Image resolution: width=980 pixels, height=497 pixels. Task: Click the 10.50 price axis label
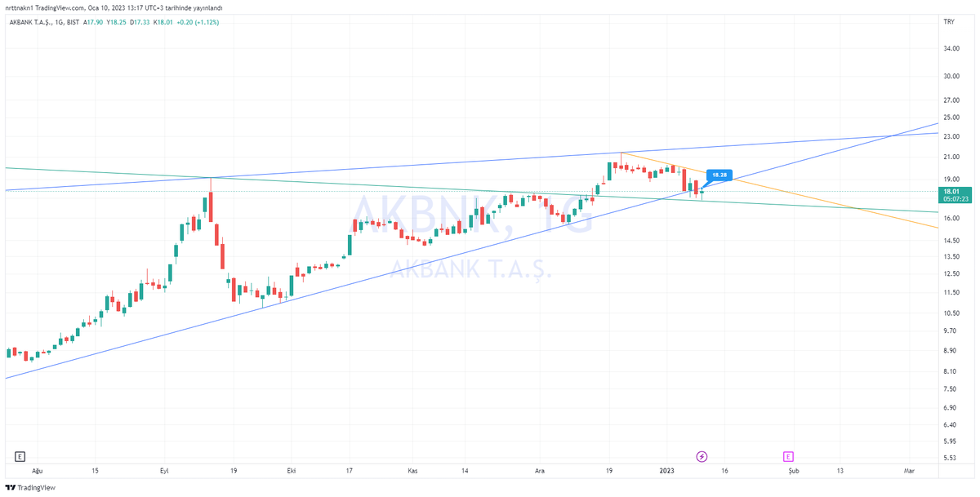[x=951, y=313]
